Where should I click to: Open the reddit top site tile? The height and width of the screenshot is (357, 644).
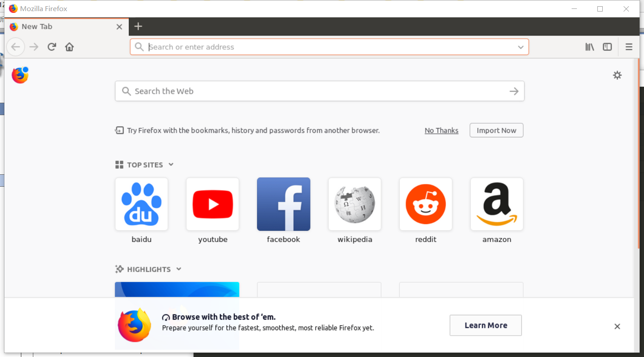click(x=426, y=204)
